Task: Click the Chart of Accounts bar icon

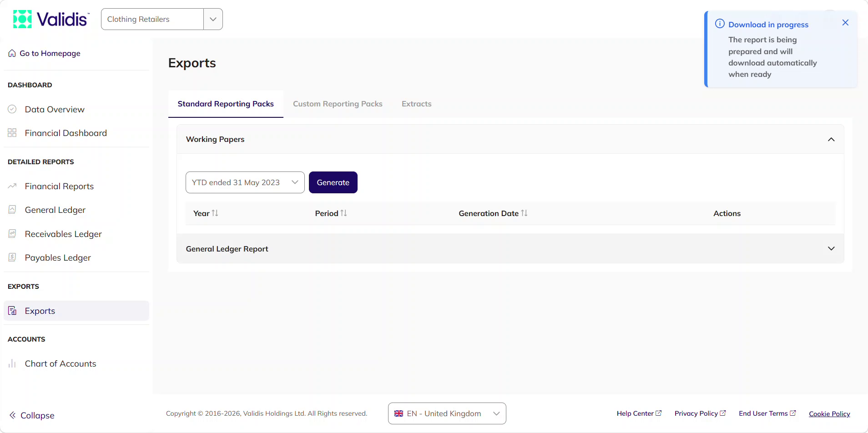Action: coord(12,363)
